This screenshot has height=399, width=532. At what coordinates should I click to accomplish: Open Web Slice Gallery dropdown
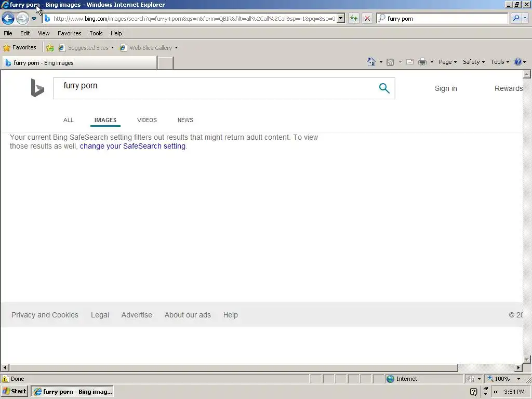[x=149, y=48]
